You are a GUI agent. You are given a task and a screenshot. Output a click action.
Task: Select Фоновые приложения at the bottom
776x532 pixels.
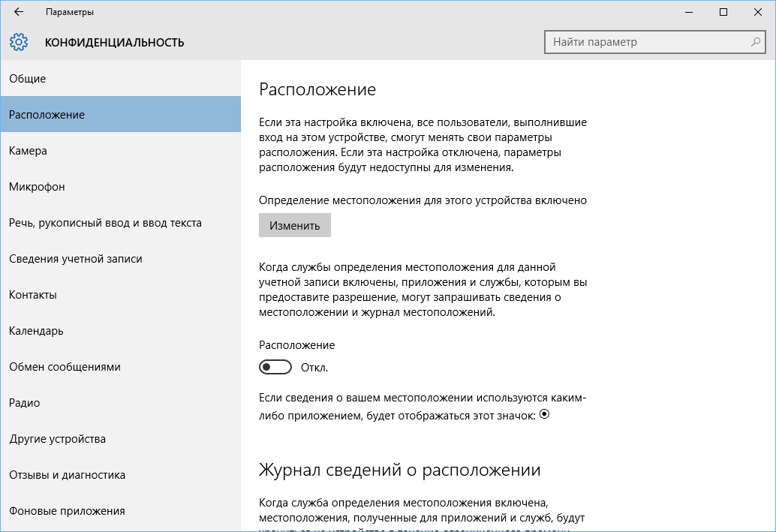[66, 510]
